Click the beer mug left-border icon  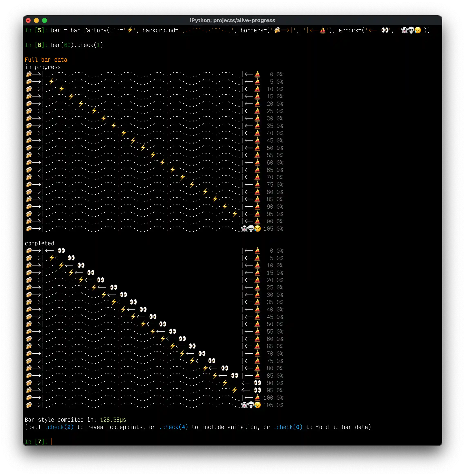coord(29,75)
